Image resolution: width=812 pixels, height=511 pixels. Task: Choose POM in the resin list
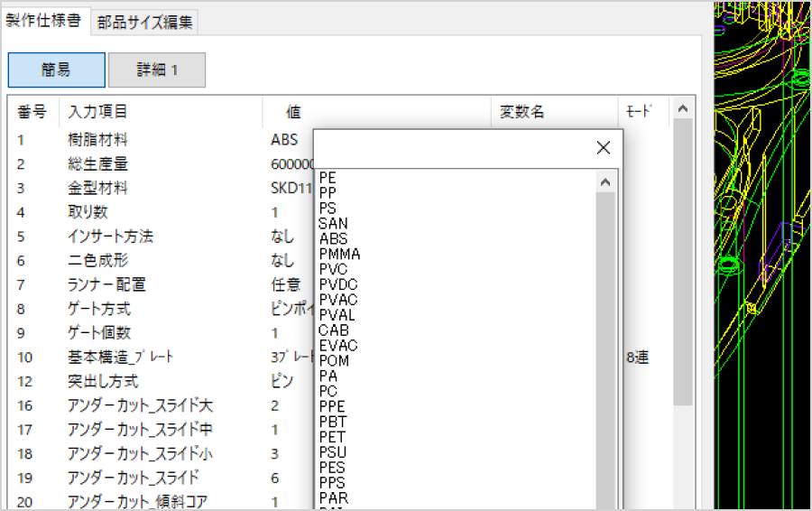(334, 360)
